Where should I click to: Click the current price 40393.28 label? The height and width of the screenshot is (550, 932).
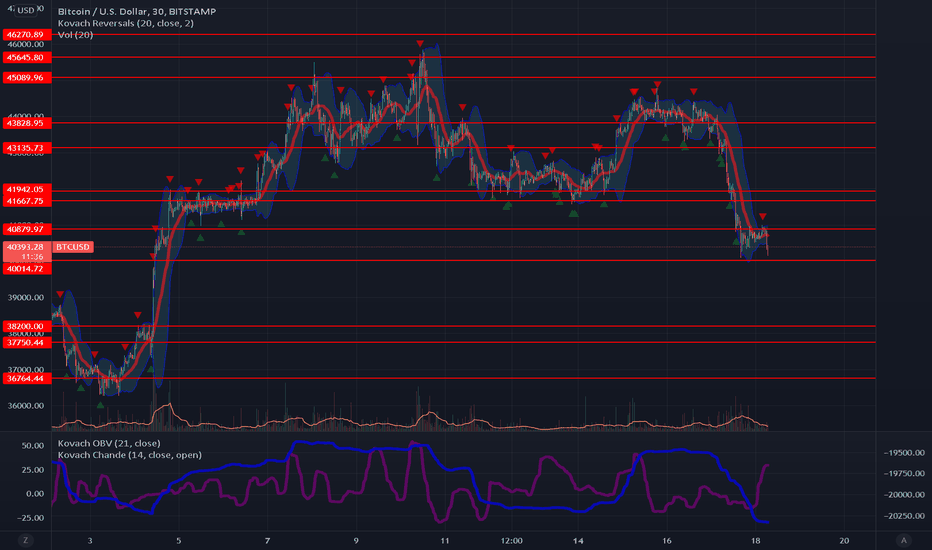point(26,247)
